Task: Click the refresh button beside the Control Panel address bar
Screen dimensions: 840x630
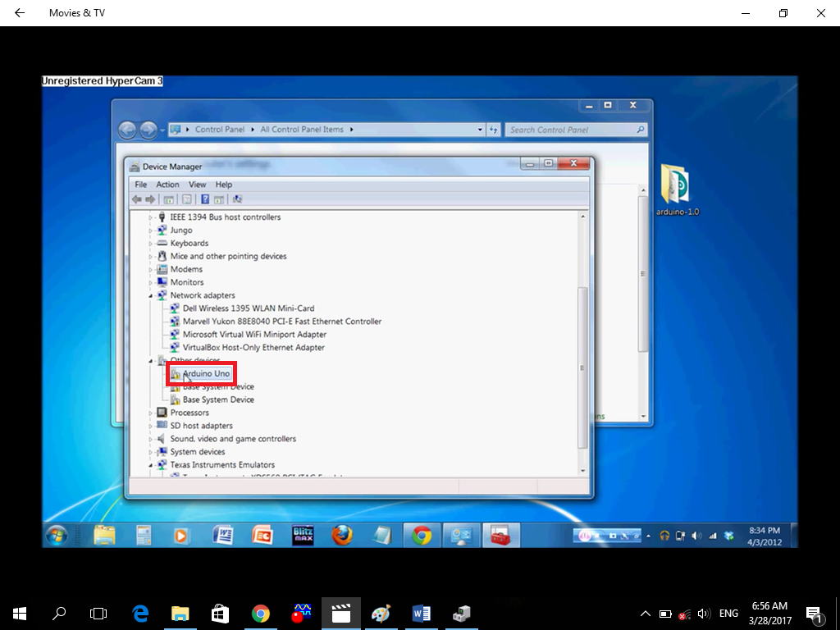Action: [493, 130]
